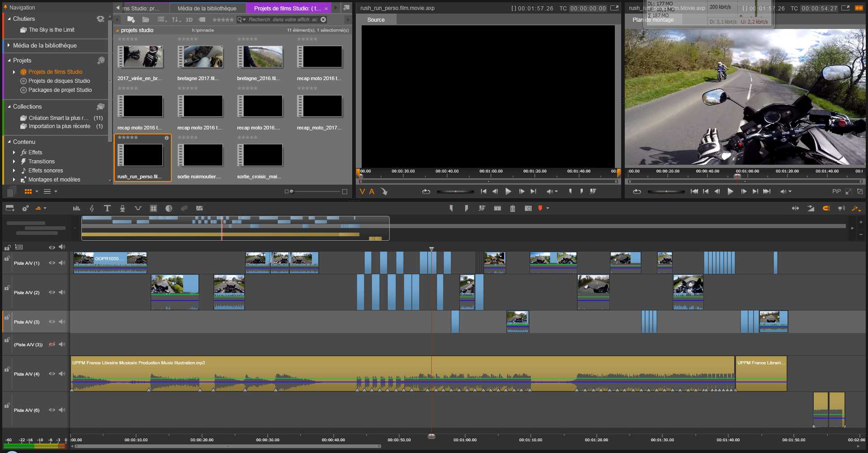The height and width of the screenshot is (453, 868).
Task: Enable audio ducking in the timeline toolbar
Action: [x=138, y=208]
